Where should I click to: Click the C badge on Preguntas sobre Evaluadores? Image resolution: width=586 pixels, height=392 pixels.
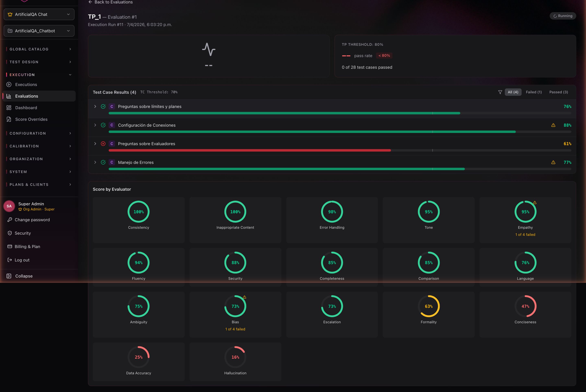click(112, 144)
